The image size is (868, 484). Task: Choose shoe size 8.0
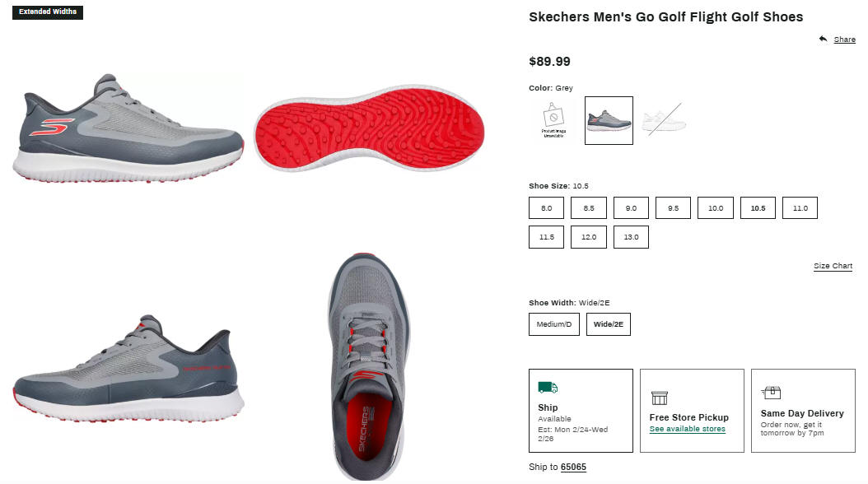click(x=546, y=208)
